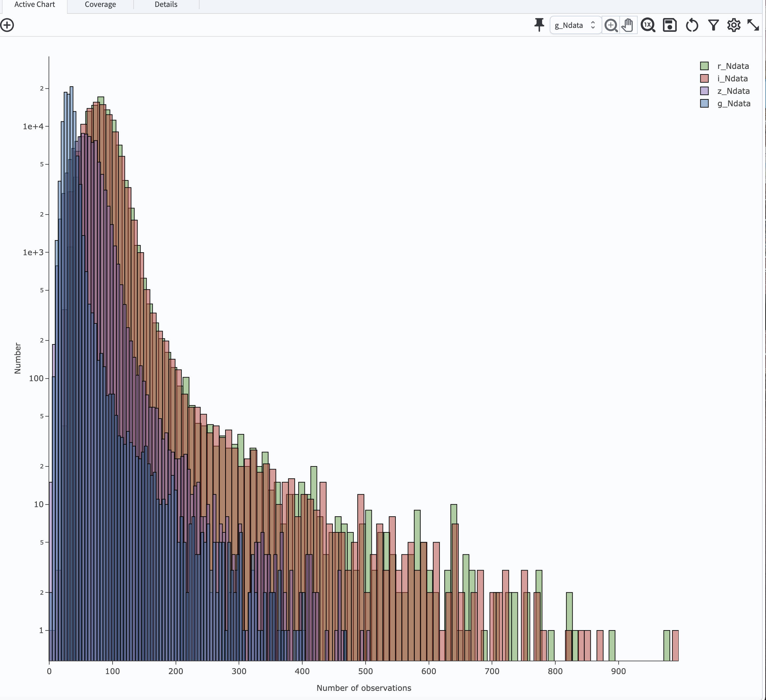Click the '1e+4' y-axis tick label
This screenshot has height=700, width=766.
pos(33,127)
